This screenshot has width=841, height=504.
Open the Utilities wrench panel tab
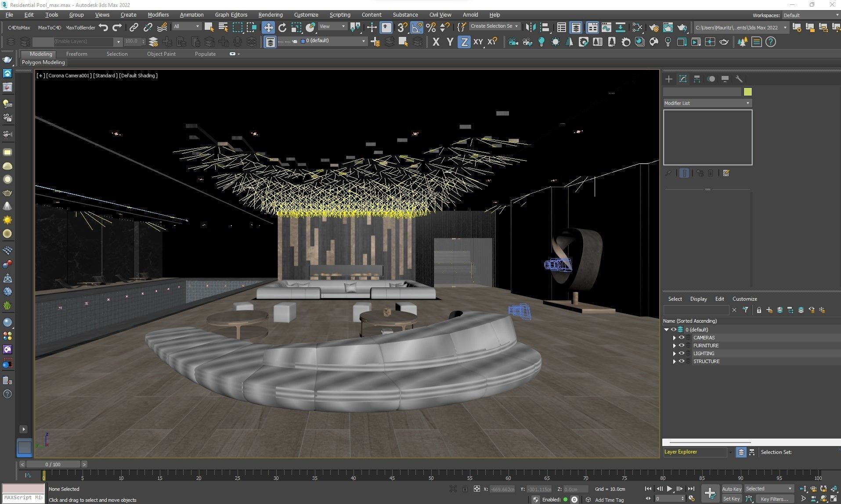pos(739,79)
